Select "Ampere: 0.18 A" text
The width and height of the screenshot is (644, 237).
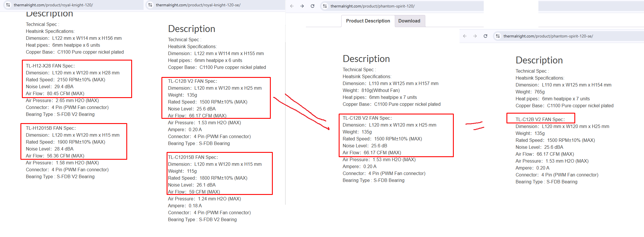point(185,206)
